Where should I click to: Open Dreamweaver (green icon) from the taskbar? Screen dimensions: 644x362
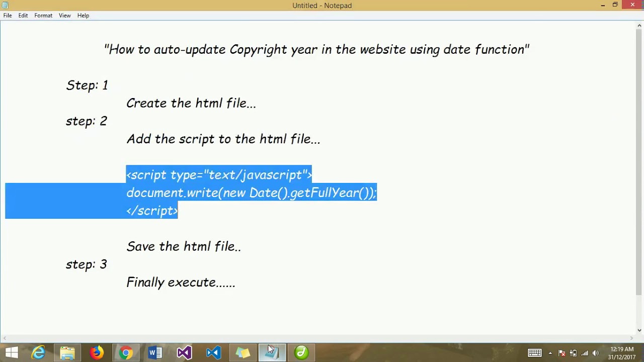[x=301, y=353]
